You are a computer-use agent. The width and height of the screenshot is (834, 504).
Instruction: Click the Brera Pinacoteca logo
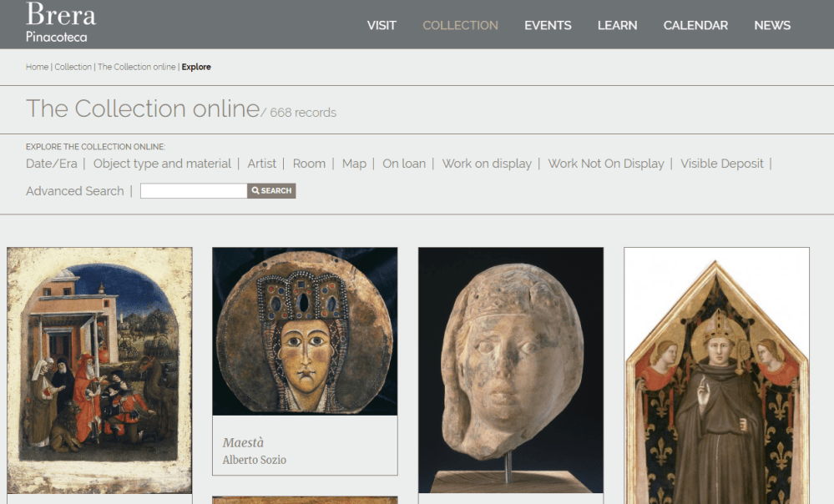click(60, 23)
